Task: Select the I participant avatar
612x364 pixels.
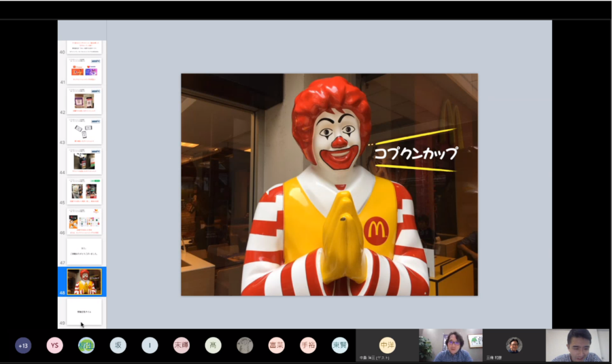Action: 150,345
